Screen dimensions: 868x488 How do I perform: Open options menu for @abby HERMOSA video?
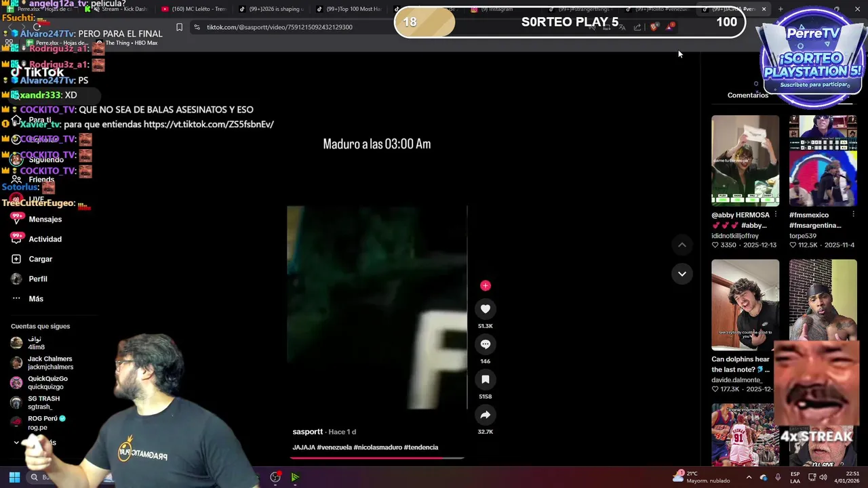point(776,215)
